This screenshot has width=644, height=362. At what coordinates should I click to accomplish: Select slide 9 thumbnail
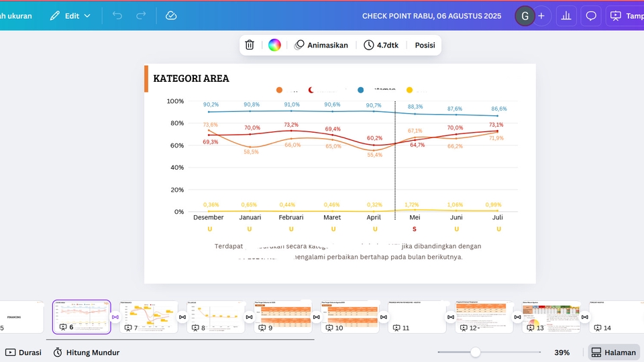(x=282, y=317)
